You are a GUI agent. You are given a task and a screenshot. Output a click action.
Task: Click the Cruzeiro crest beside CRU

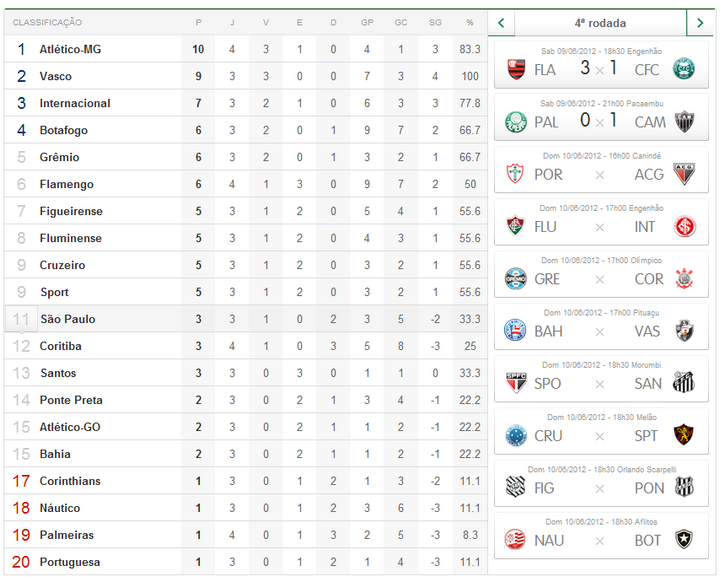point(516,435)
